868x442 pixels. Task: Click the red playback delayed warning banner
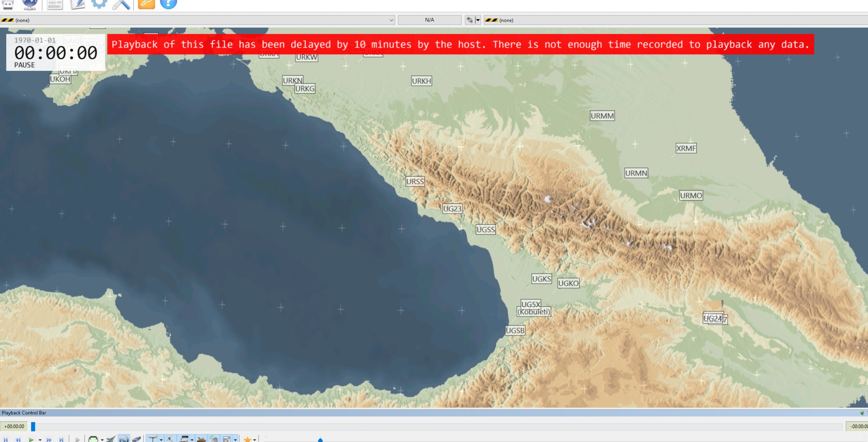pos(460,44)
